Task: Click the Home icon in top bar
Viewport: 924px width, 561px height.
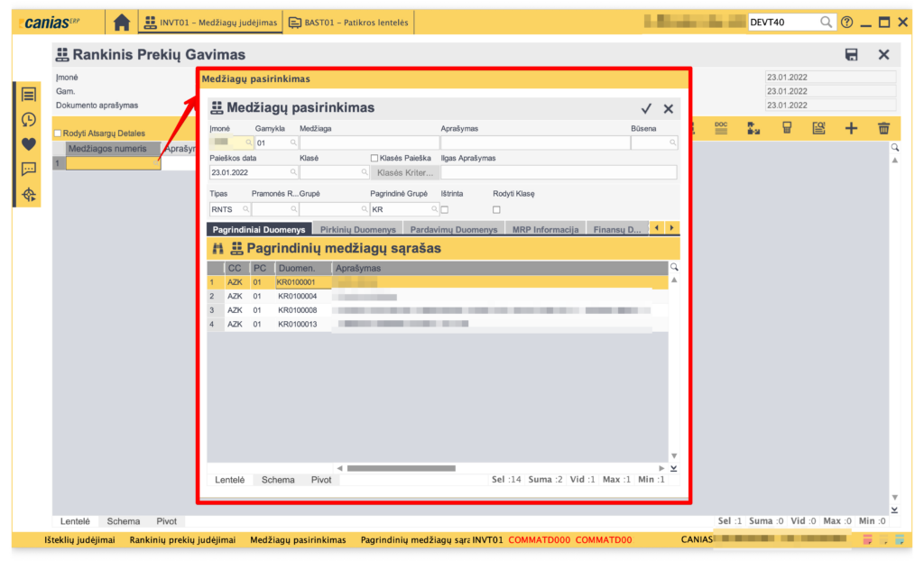Action: [x=122, y=23]
